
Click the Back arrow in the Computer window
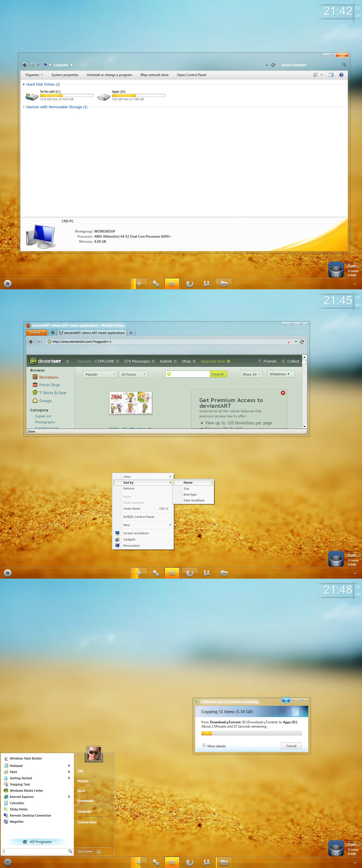tap(24, 65)
